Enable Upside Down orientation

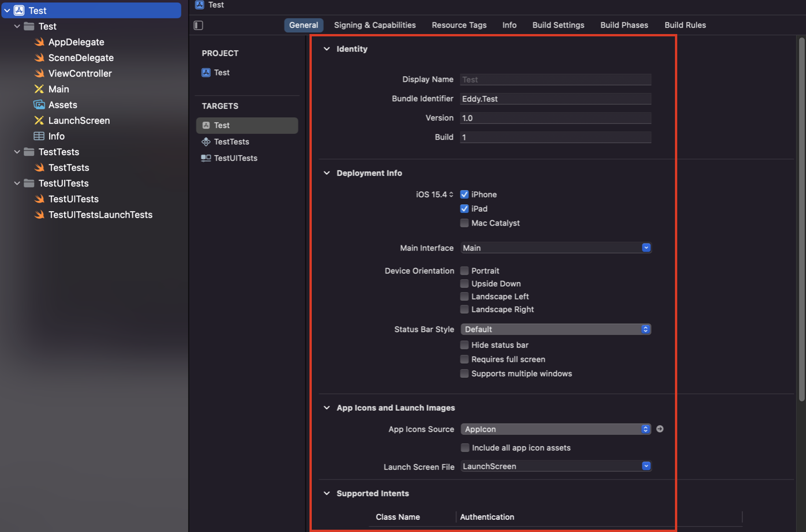464,283
